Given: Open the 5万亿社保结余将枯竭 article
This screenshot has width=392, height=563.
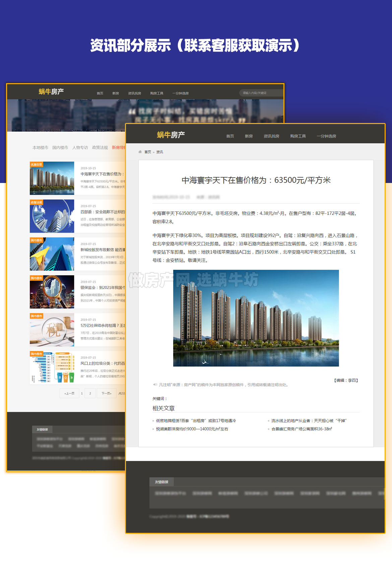Looking at the screenshot, I should pyautogui.click(x=103, y=325).
